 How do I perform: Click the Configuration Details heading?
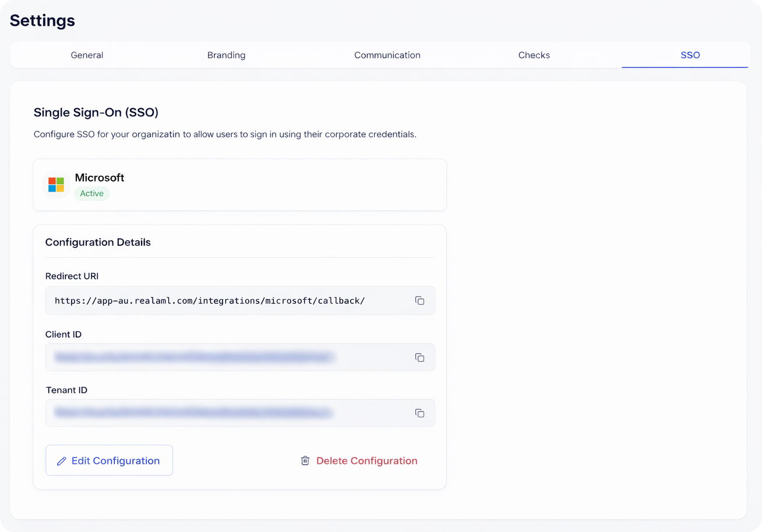[98, 242]
